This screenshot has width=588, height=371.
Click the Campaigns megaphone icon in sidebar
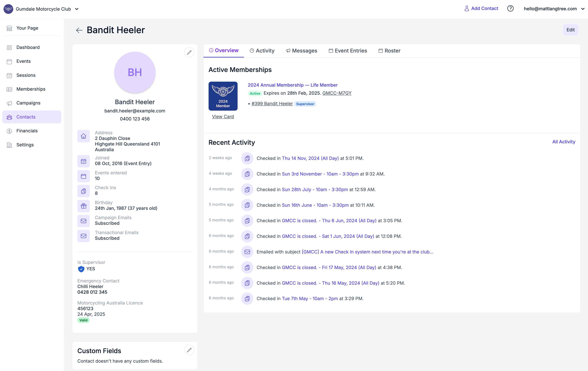click(9, 103)
